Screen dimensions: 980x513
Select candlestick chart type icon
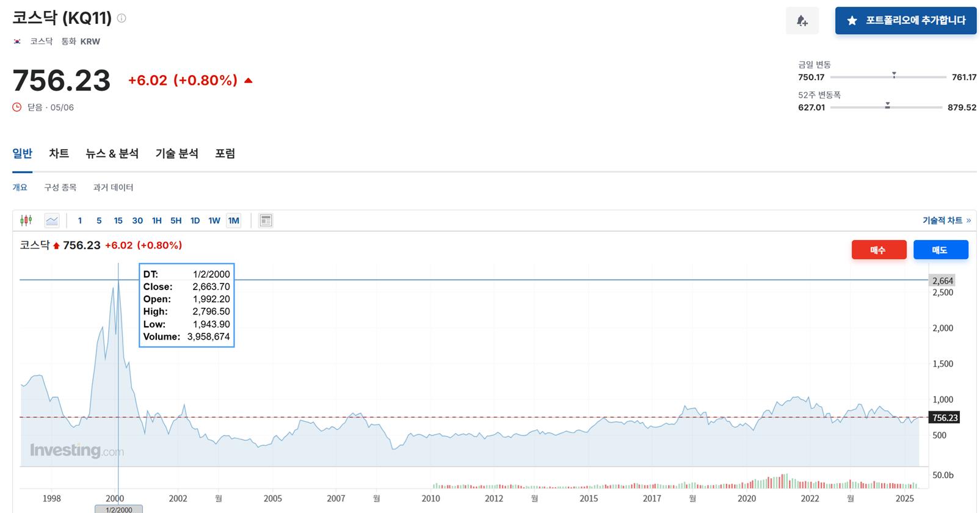coord(26,220)
